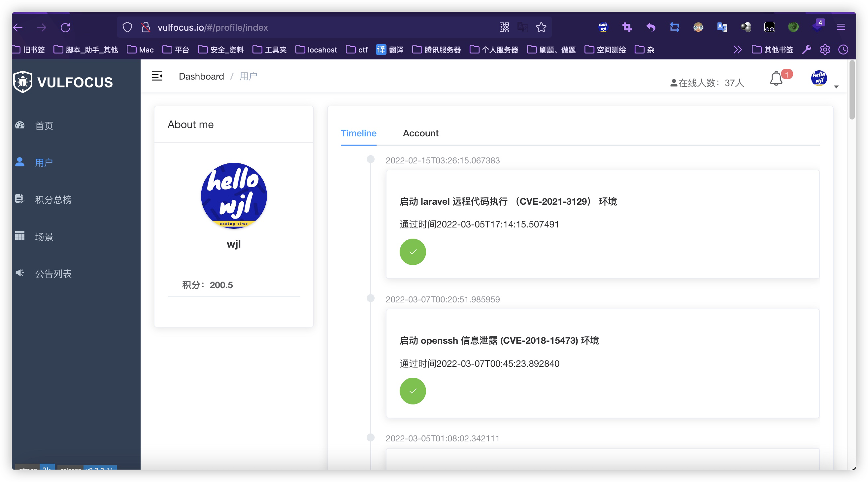Screen dimensions: 868x482
Task: Click the VULFOCUS logo
Action: point(63,82)
